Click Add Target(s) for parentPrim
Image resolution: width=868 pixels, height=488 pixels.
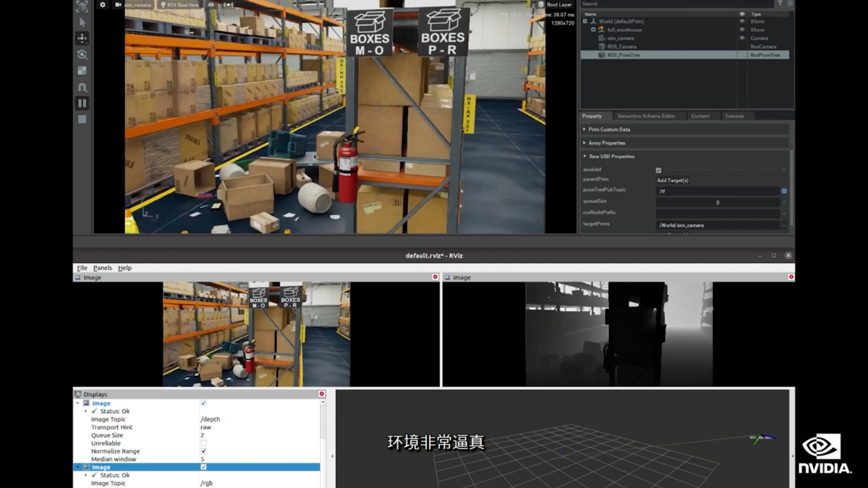673,180
